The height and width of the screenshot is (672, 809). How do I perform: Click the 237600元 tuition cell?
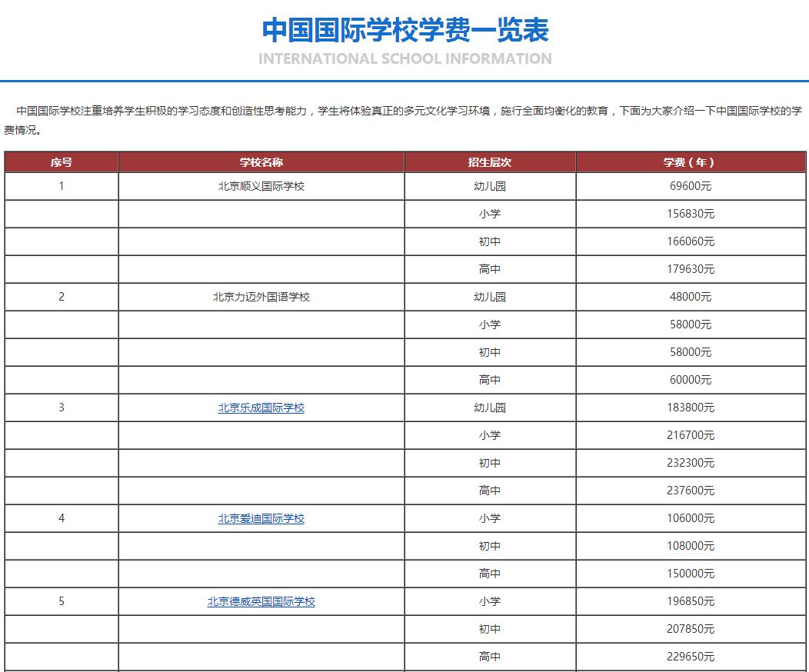pyautogui.click(x=691, y=491)
